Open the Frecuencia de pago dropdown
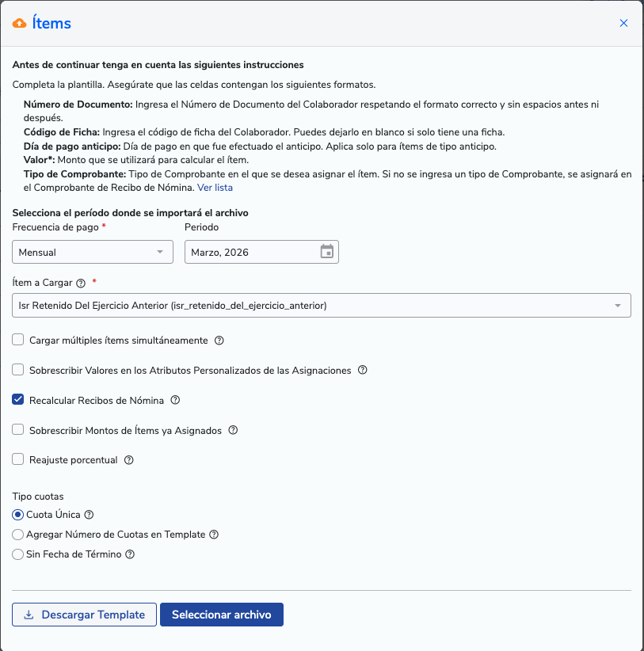The image size is (644, 651). pos(93,252)
